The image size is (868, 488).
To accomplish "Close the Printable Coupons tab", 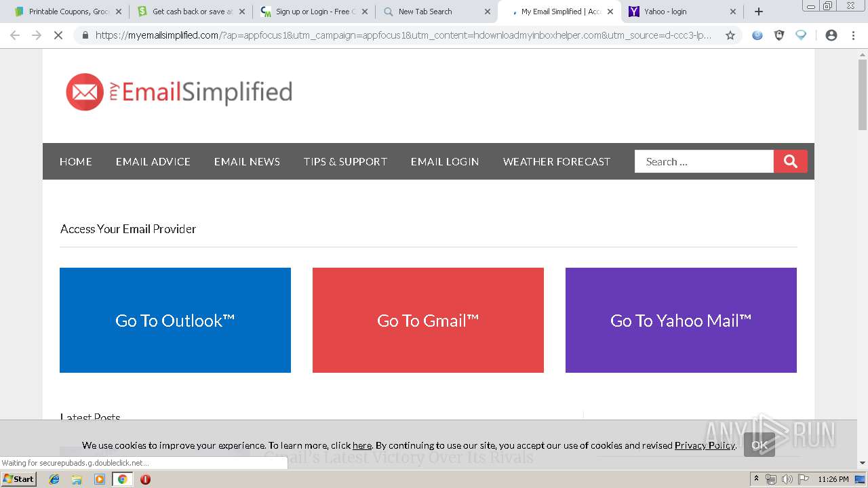I will click(119, 12).
